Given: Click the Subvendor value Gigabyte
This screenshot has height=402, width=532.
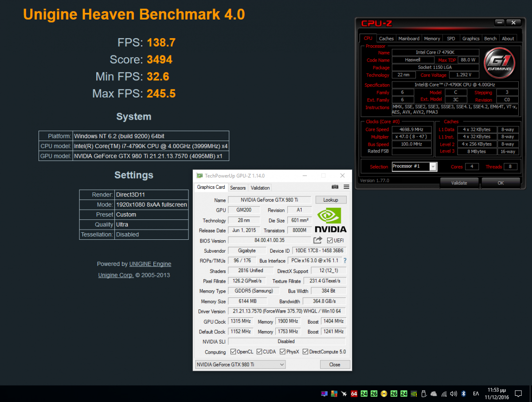Looking at the screenshot, I should pyautogui.click(x=246, y=250).
